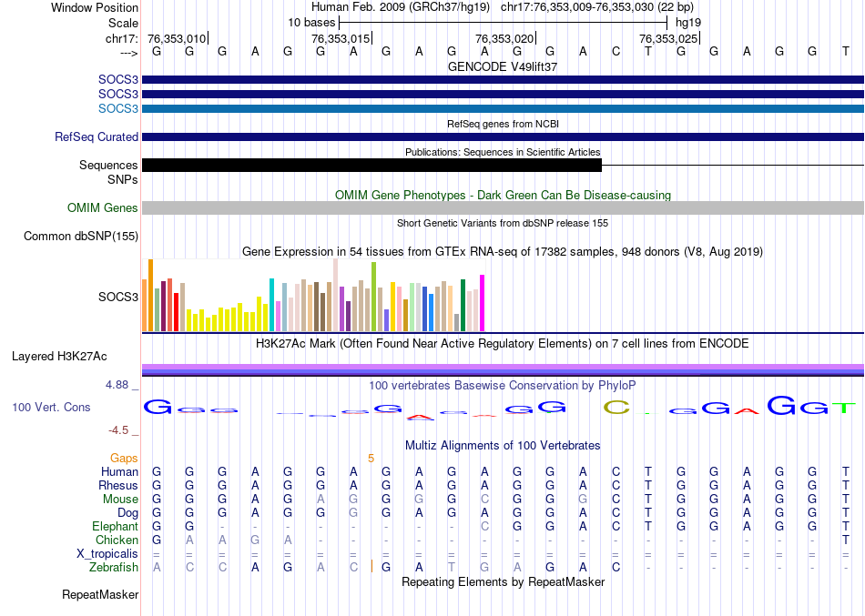Click the purple Layered H3K27Ac signal band
865x616 pixels.
[x=503, y=367]
